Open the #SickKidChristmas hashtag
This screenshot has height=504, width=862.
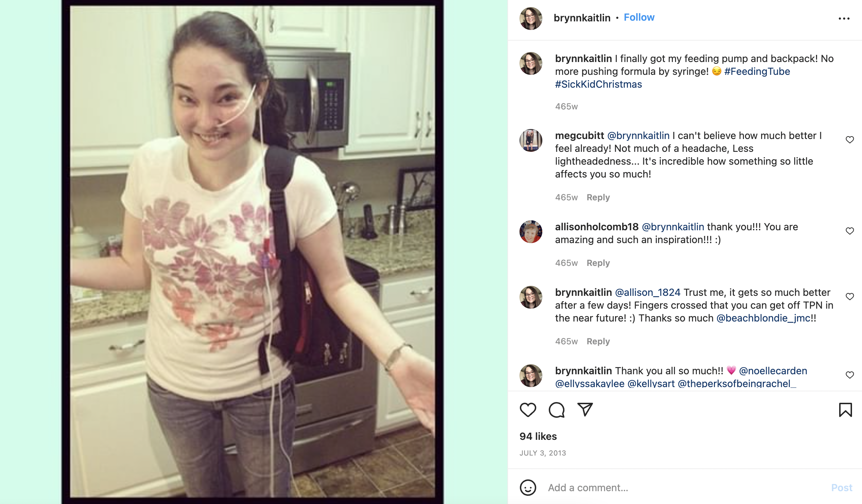point(598,84)
